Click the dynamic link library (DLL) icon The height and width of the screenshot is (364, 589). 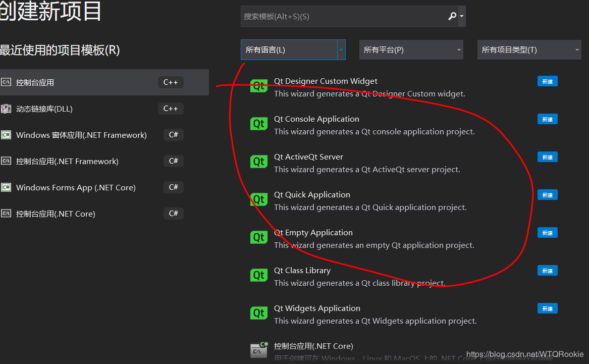tap(6, 109)
